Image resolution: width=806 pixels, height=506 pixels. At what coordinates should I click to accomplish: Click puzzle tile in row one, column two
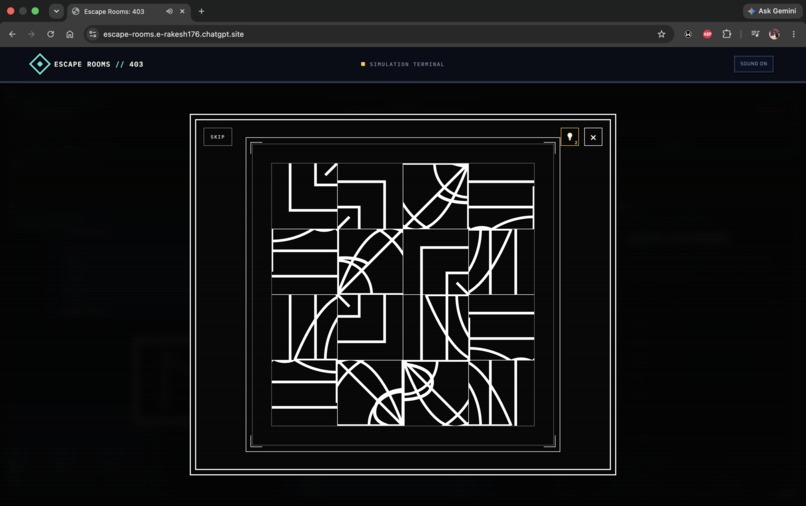[370, 196]
